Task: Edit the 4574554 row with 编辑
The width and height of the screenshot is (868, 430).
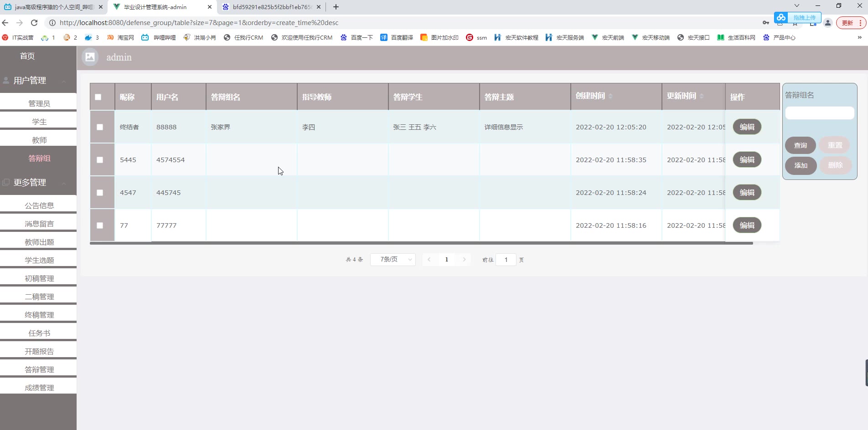Action: point(747,160)
